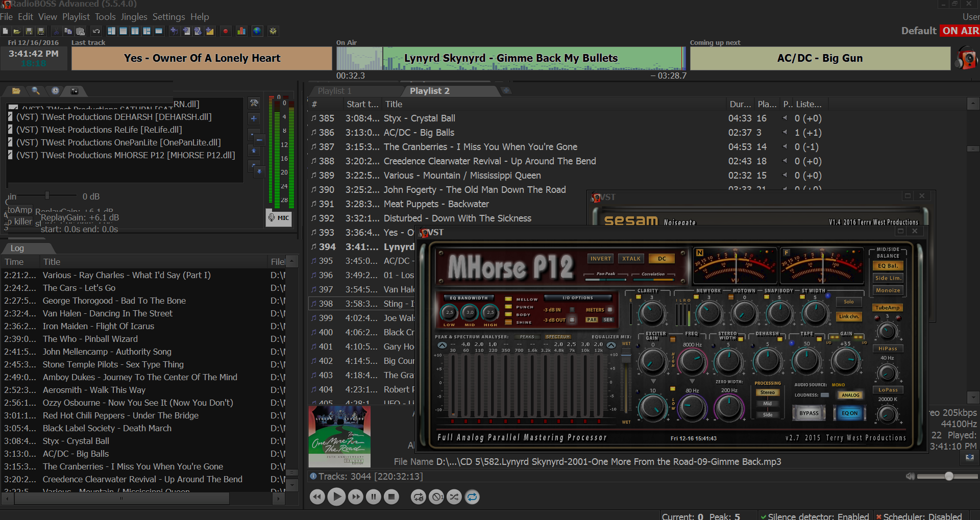Click the TubeAmp button
Image resolution: width=980 pixels, height=520 pixels.
[x=888, y=308]
